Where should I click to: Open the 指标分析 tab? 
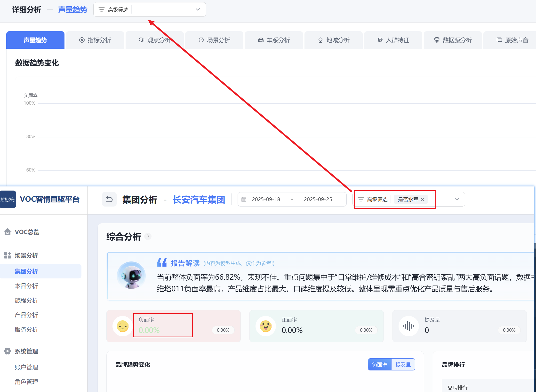pyautogui.click(x=95, y=40)
